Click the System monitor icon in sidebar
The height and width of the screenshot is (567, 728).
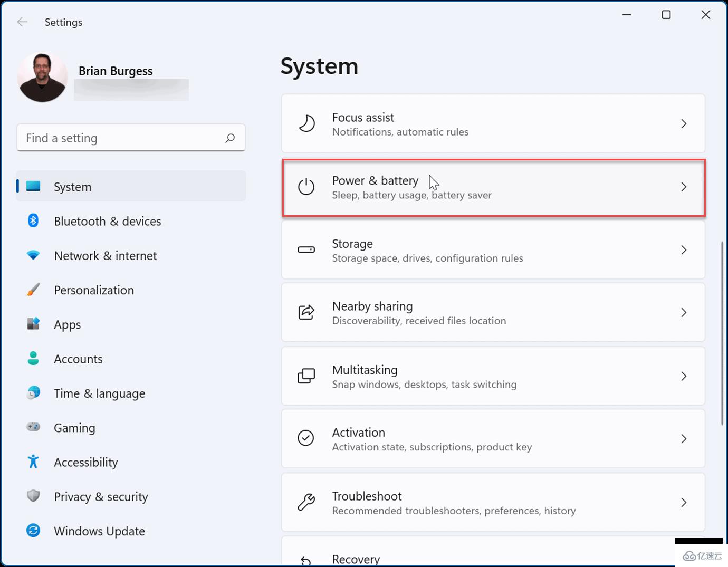[x=33, y=186]
